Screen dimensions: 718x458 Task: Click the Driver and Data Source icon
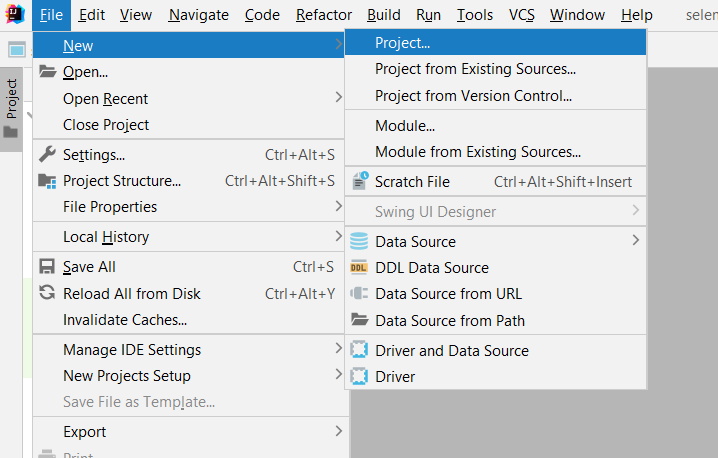(x=359, y=351)
